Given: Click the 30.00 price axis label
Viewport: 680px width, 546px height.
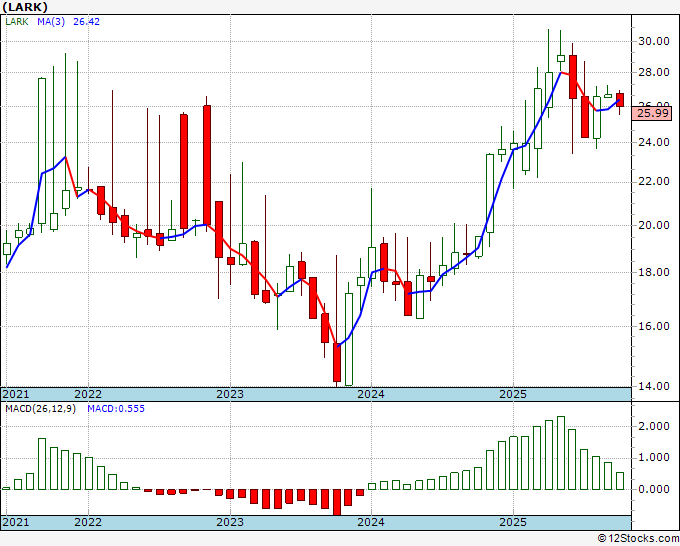Looking at the screenshot, I should click(x=654, y=41).
